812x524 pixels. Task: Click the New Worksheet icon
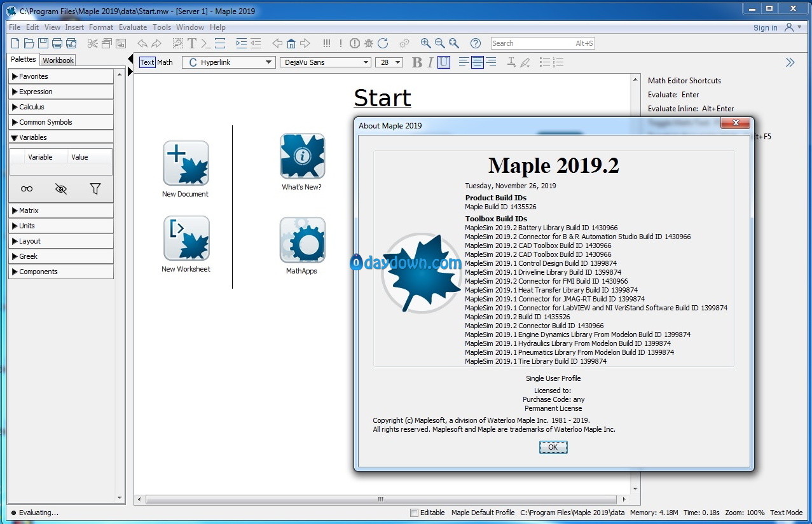(x=186, y=238)
